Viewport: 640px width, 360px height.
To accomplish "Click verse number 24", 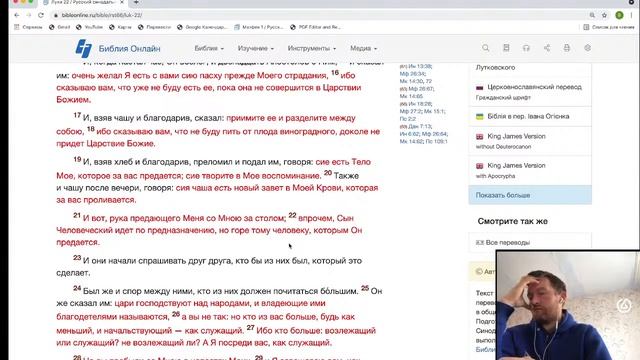I will click(77, 288).
